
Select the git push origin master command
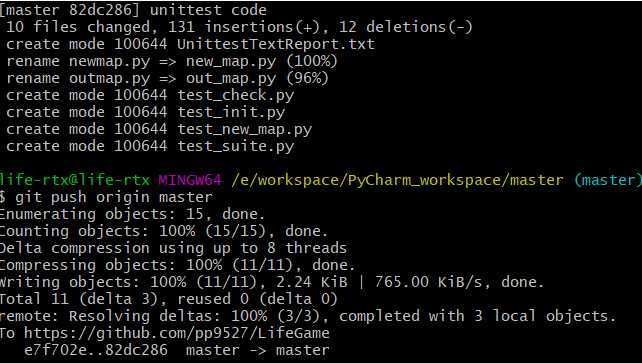114,197
